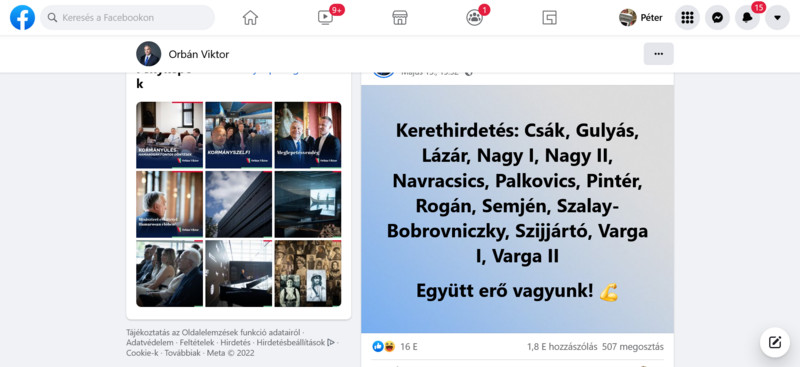Image resolution: width=800 pixels, height=367 pixels.
Task: Go to the Home feed icon
Action: (x=250, y=18)
